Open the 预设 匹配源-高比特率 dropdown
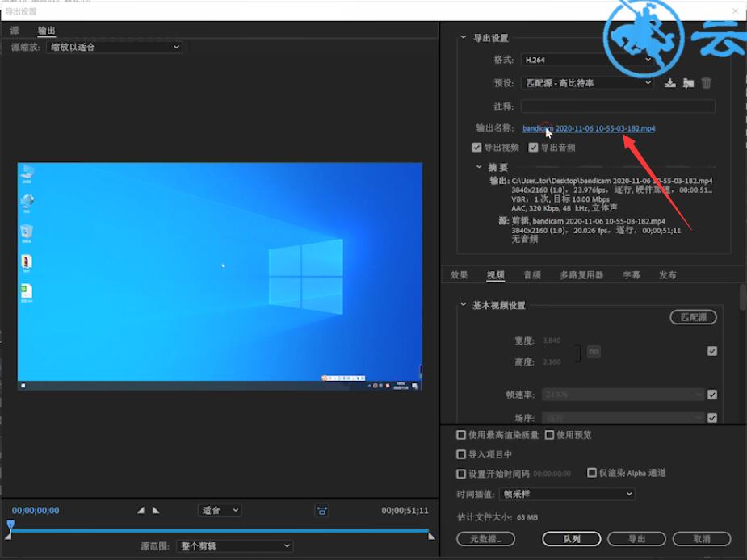 tap(587, 83)
